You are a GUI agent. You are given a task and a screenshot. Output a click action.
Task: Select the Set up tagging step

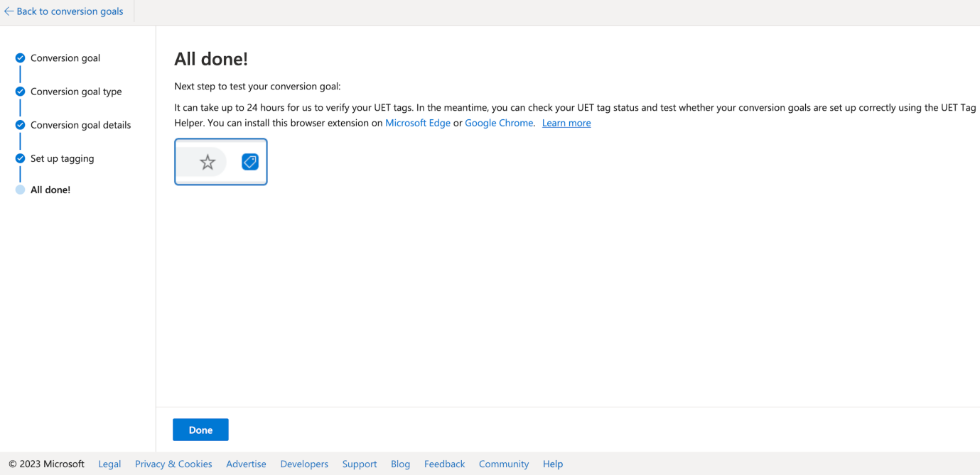coord(62,158)
